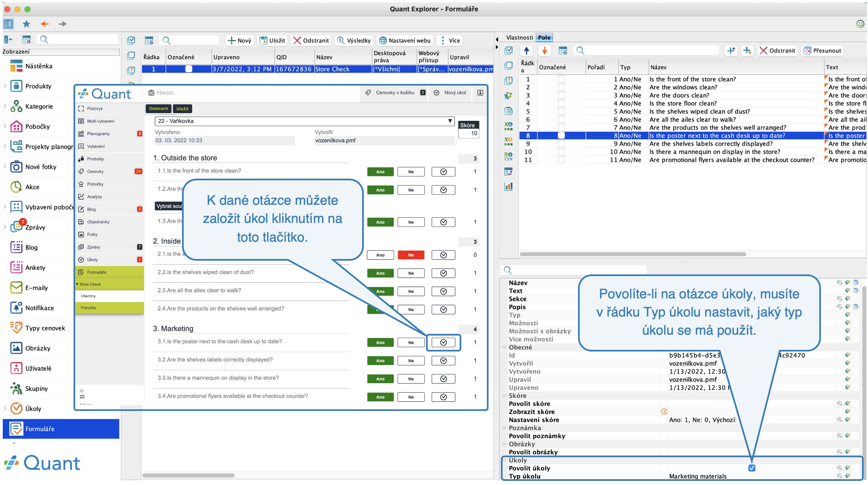
Task: Click Přesunout in the Pole toolbar
Action: [822, 51]
